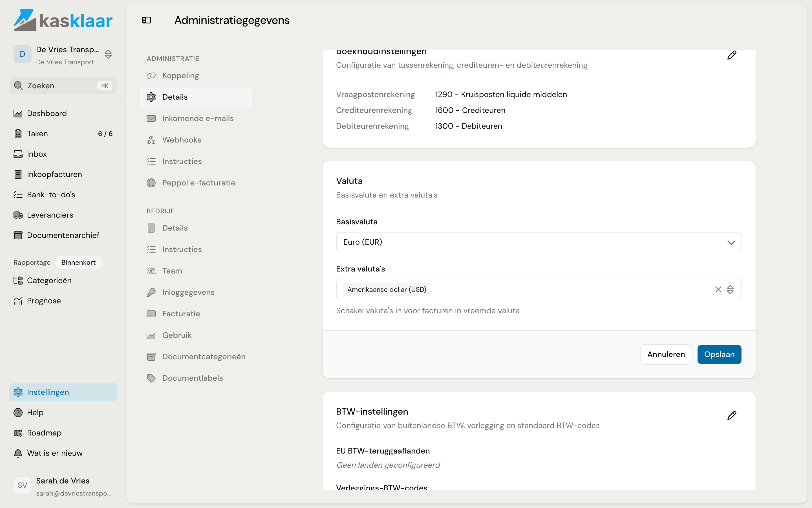812x508 pixels.
Task: Click the Amerikaanse dollar (USD) chip
Action: 387,290
